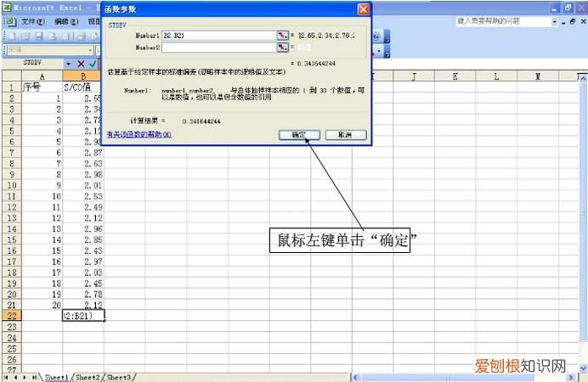Minimize the workbook window using inner minimize icon
This screenshot has height=382, width=588.
tap(563, 22)
